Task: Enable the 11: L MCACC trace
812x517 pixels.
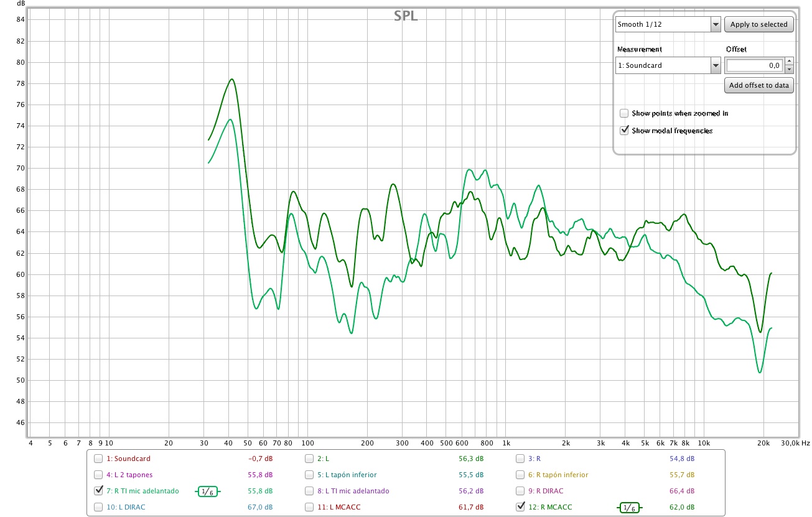Action: pos(309,507)
